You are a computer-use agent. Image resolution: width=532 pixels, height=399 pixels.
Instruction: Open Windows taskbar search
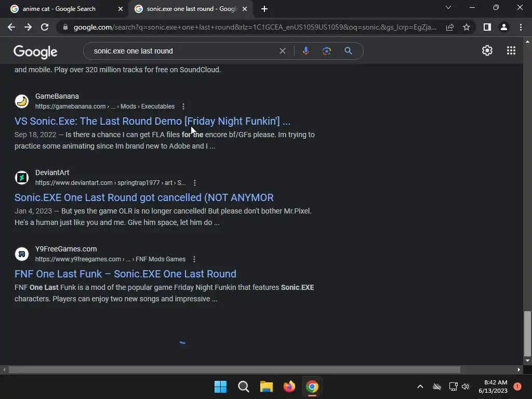[244, 387]
